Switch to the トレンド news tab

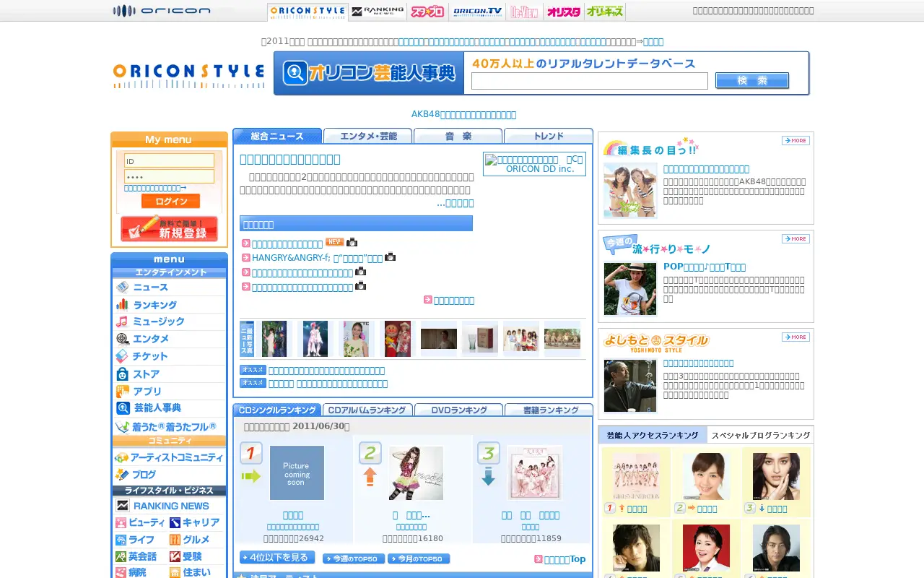click(x=549, y=136)
